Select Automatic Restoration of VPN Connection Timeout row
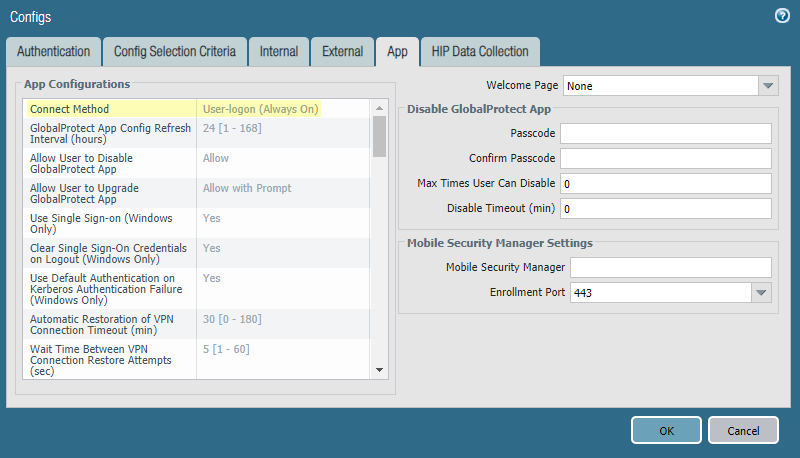Screen dimensions: 800x458 [x=196, y=324]
